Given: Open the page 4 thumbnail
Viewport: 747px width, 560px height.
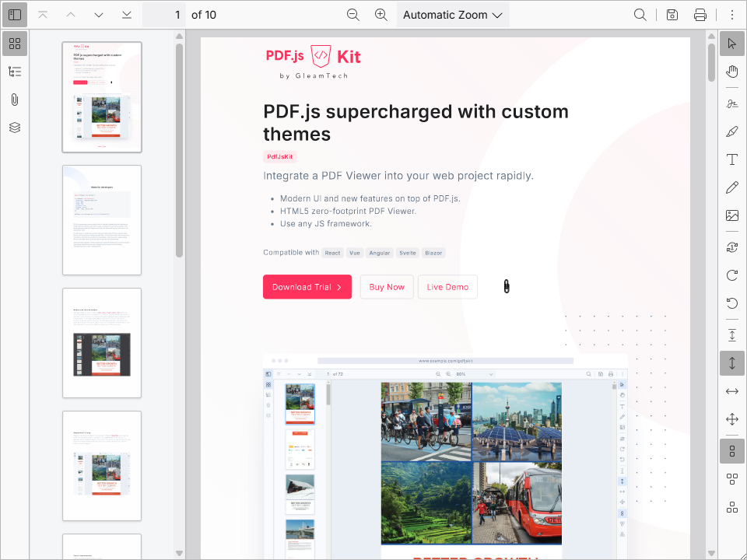Looking at the screenshot, I should 102,466.
